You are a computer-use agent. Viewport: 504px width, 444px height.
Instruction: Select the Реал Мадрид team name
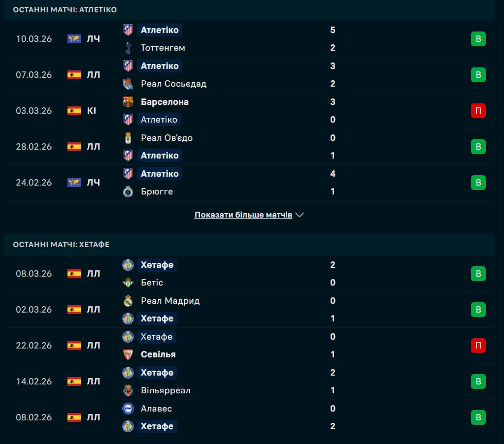(x=170, y=301)
